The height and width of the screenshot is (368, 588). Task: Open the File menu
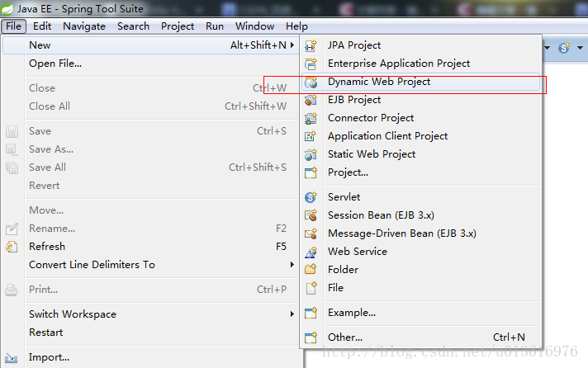[x=13, y=26]
